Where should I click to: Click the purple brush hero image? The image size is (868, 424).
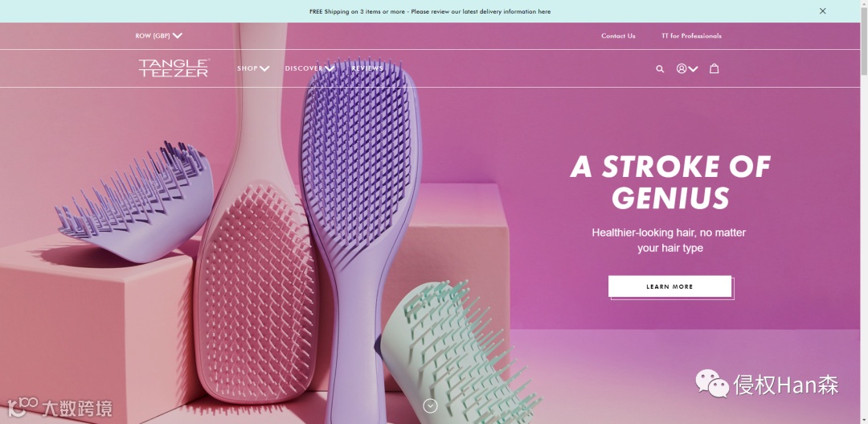(x=362, y=233)
